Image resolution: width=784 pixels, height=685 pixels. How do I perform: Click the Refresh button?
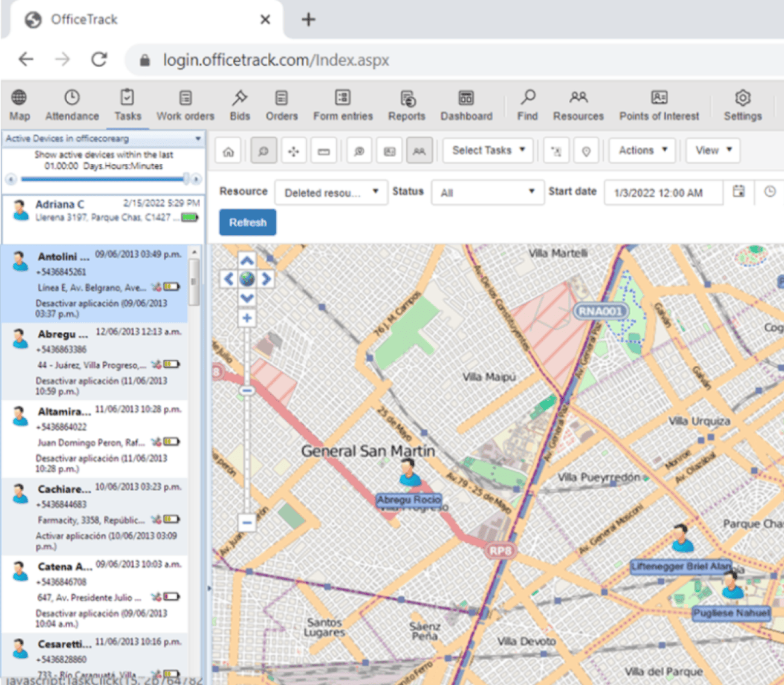pyautogui.click(x=248, y=222)
